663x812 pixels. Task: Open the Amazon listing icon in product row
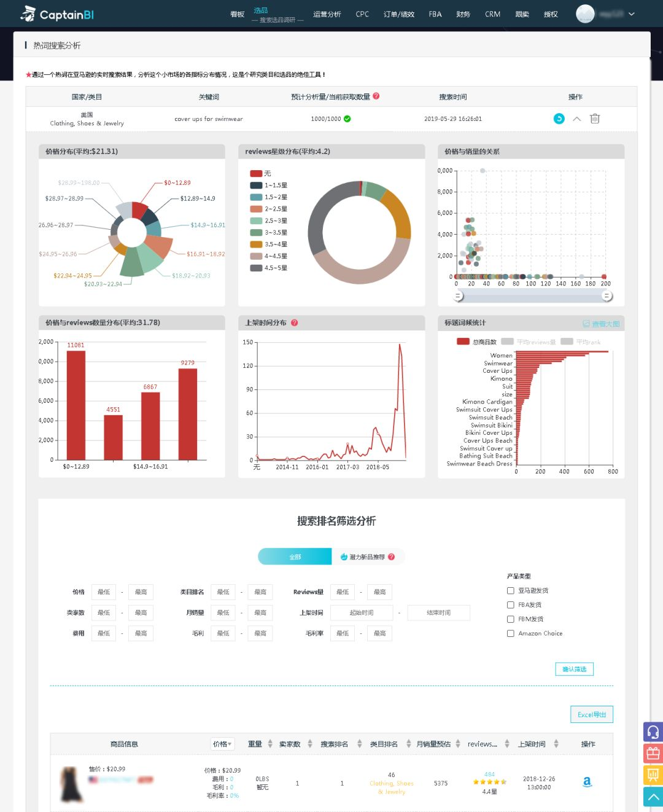(x=587, y=782)
